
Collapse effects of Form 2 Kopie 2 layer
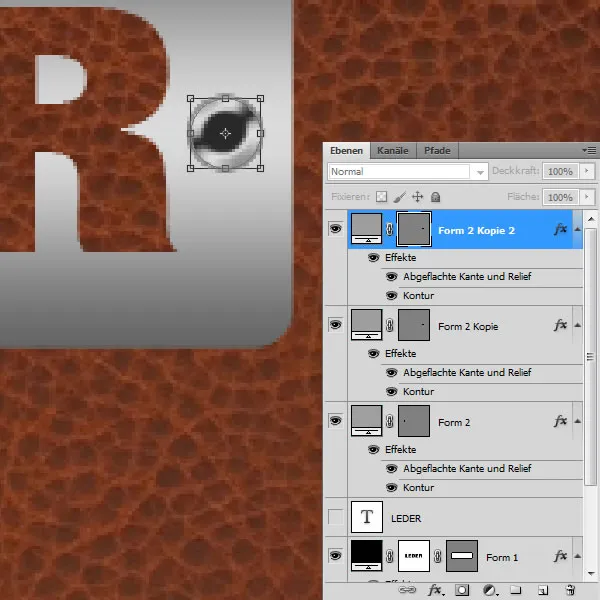coord(577,229)
